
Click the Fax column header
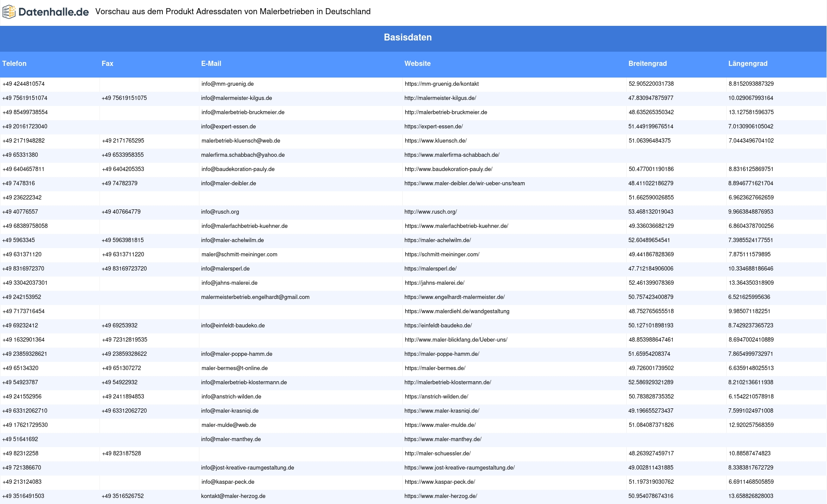(x=107, y=63)
